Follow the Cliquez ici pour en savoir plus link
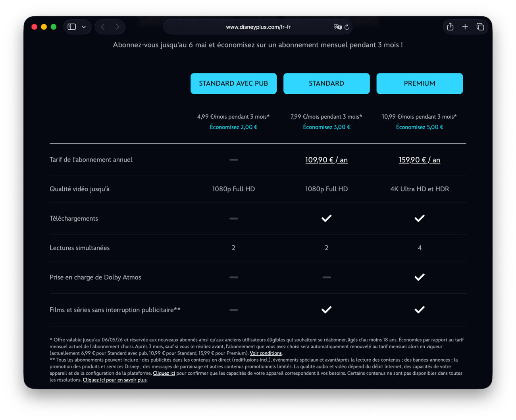Image resolution: width=516 pixels, height=420 pixels. 115,380
